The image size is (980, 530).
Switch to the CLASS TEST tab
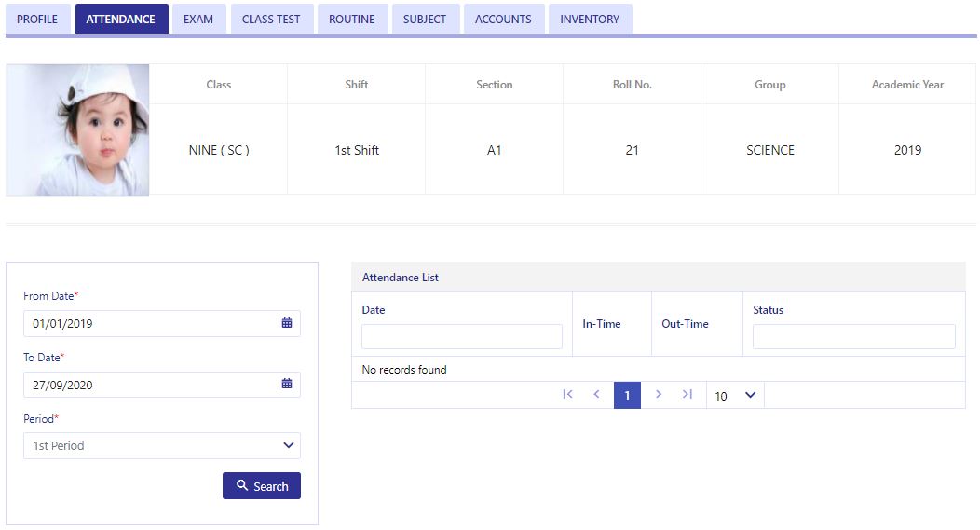(x=271, y=19)
